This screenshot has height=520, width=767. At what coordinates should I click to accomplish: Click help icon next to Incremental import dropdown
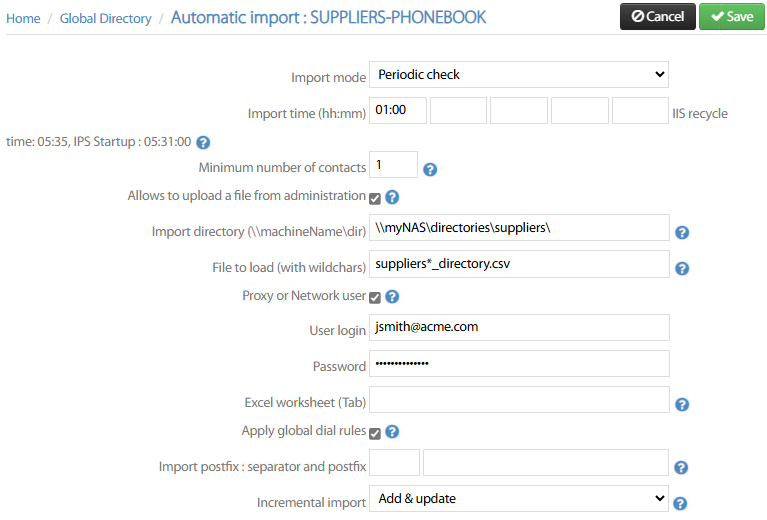pyautogui.click(x=680, y=503)
